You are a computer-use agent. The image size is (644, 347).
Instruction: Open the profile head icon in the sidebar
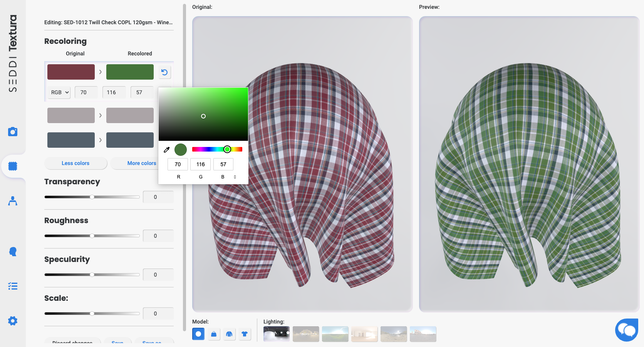coord(13,251)
